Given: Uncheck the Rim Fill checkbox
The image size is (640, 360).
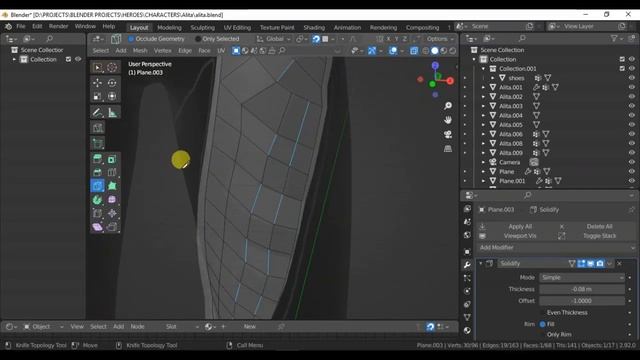Looking at the screenshot, I should (x=542, y=324).
